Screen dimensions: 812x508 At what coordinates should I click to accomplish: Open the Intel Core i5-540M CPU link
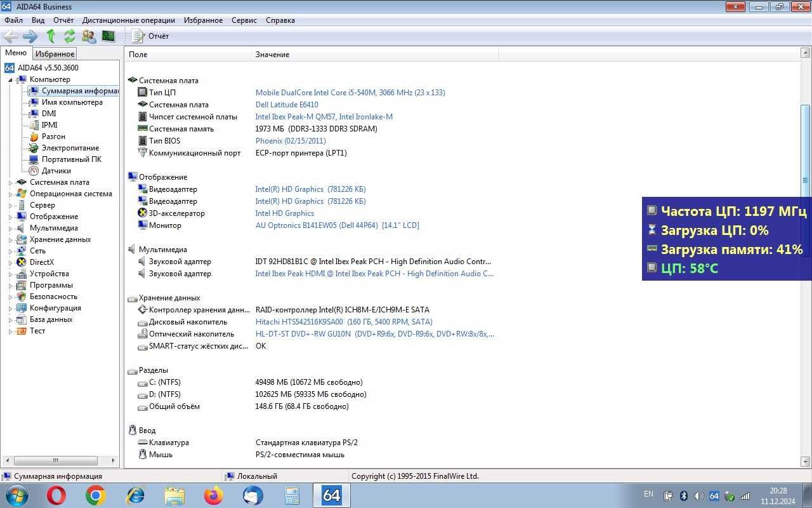point(350,93)
